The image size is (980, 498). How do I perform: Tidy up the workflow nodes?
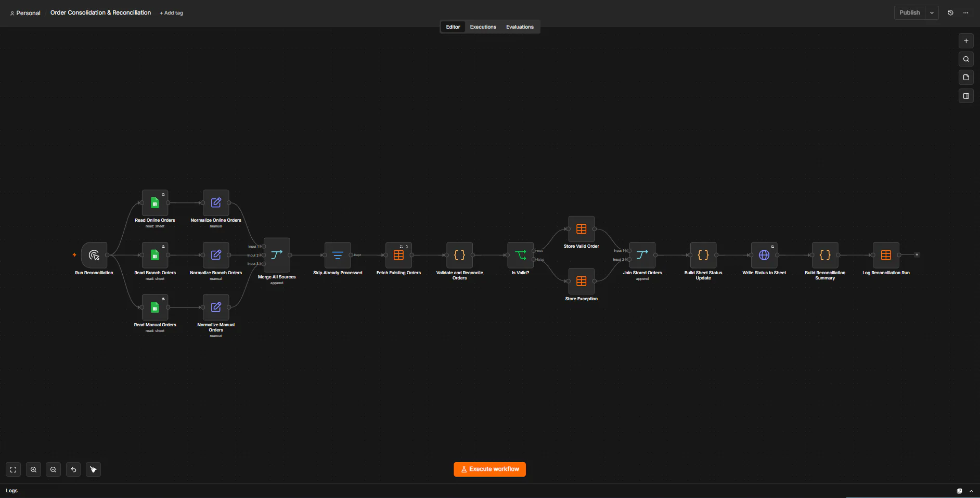(x=93, y=470)
